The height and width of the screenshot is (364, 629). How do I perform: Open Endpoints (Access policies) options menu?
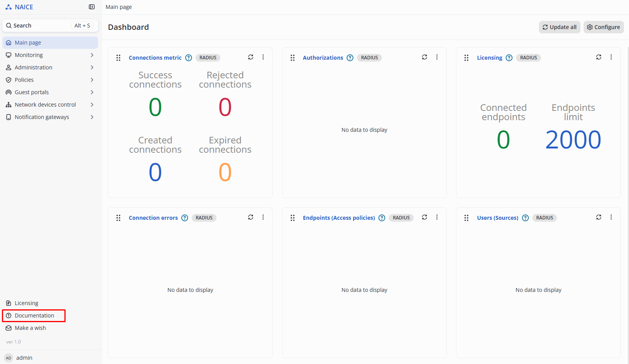[x=437, y=217]
